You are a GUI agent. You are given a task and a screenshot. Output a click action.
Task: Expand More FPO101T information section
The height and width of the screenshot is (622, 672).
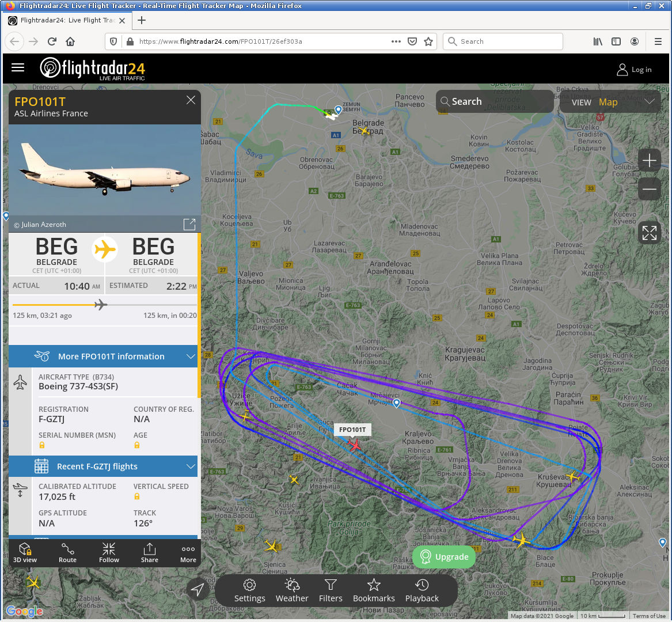[103, 356]
